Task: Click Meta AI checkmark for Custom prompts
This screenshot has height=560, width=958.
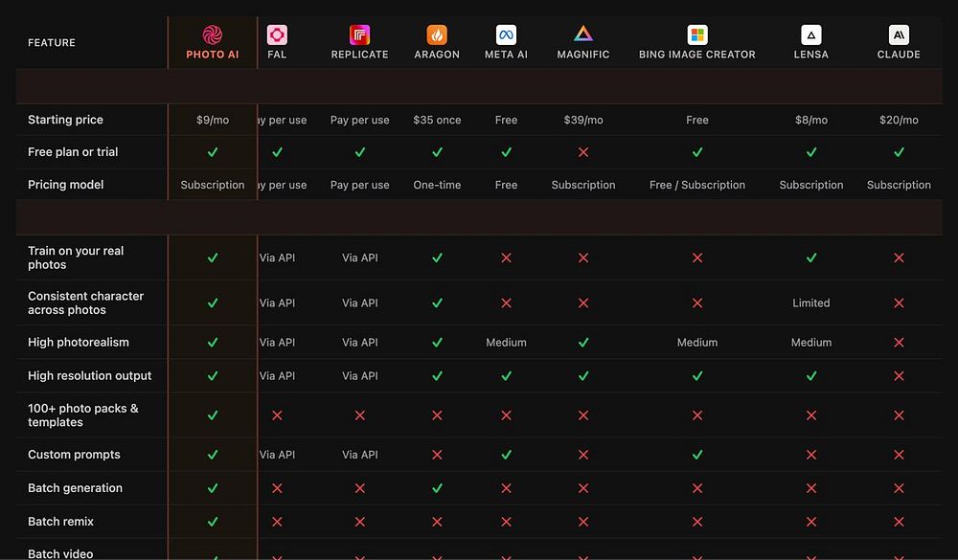Action: pyautogui.click(x=506, y=455)
